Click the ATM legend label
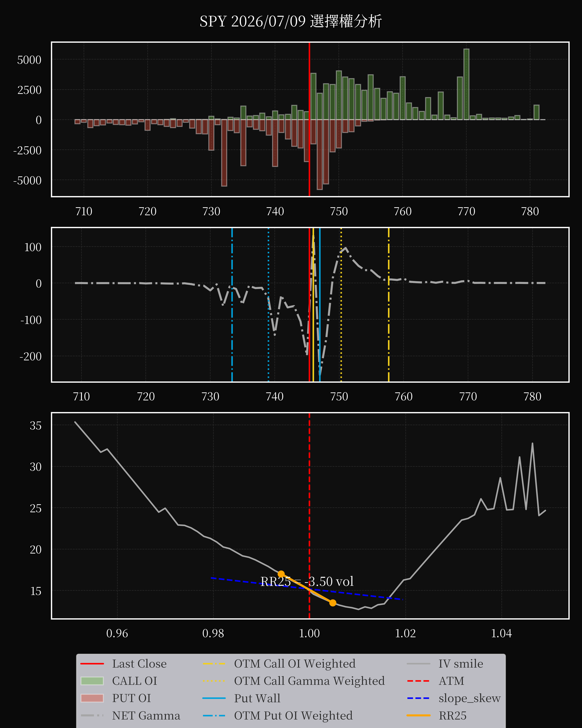 click(452, 681)
